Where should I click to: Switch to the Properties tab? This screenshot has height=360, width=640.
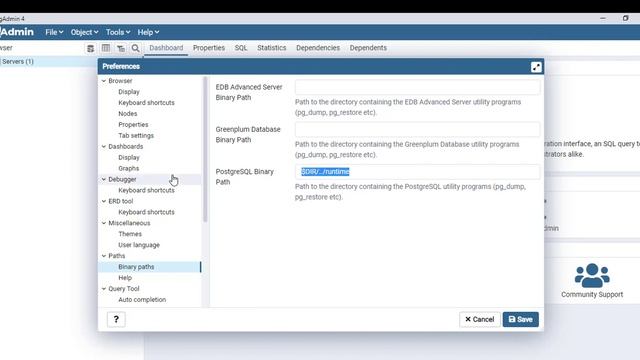(x=209, y=48)
